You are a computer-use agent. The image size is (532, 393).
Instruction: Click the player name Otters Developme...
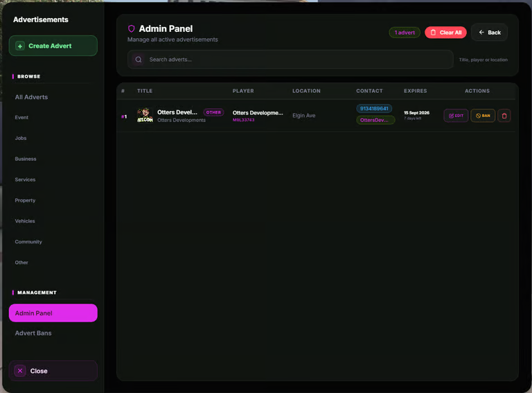click(258, 113)
